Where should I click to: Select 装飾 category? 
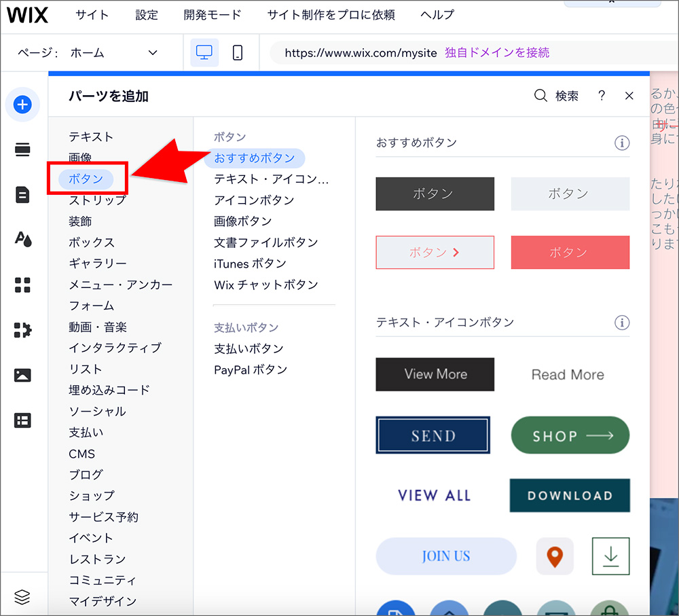pyautogui.click(x=80, y=221)
